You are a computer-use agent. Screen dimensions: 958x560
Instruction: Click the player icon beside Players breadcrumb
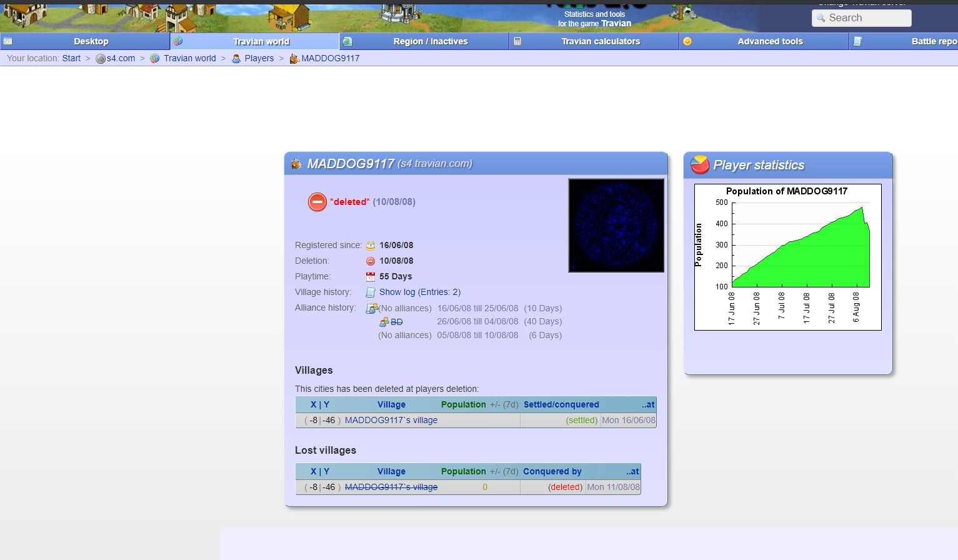click(236, 58)
